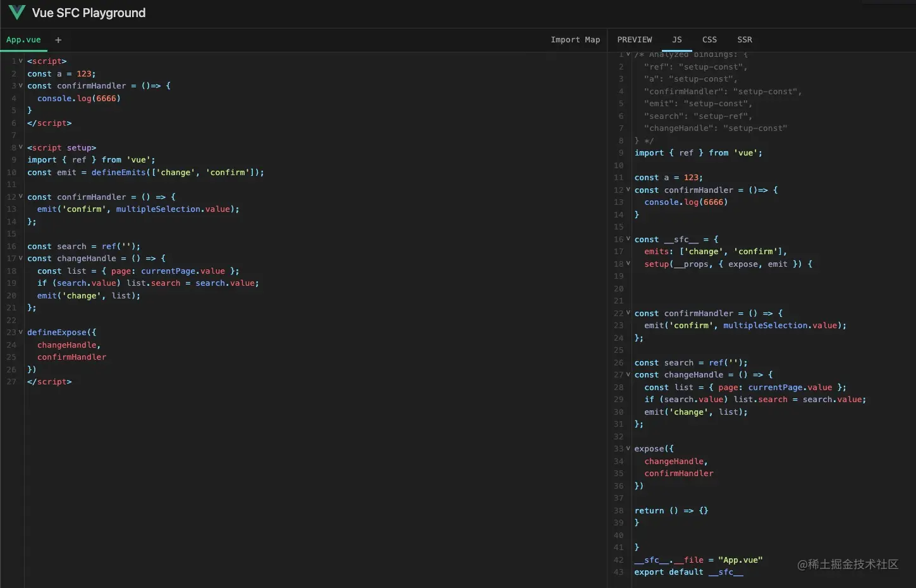
Task: Click 'const search = ref('')' in App.vue
Action: click(84, 246)
